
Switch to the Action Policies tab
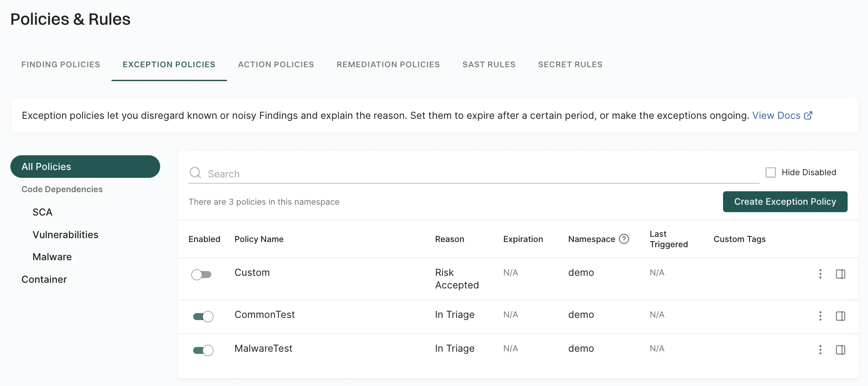(276, 64)
